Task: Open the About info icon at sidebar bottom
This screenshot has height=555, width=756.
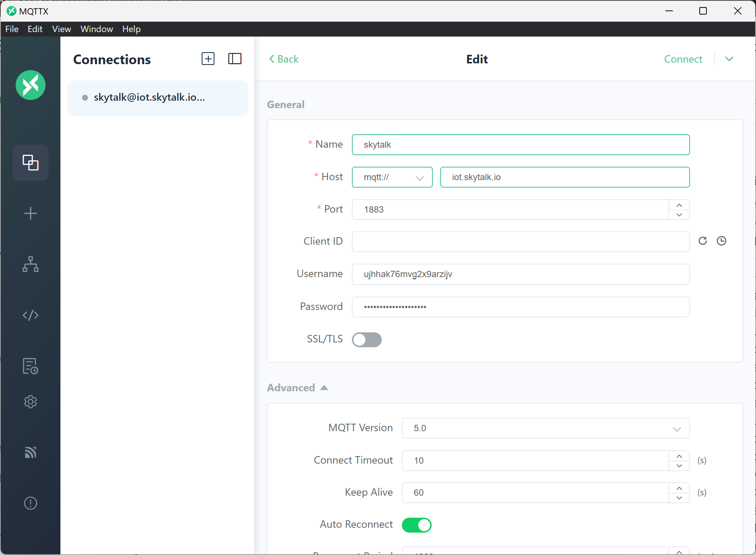Action: click(30, 504)
